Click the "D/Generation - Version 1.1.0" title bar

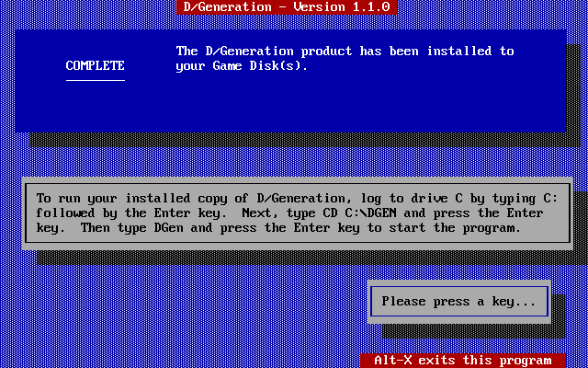[286, 6]
